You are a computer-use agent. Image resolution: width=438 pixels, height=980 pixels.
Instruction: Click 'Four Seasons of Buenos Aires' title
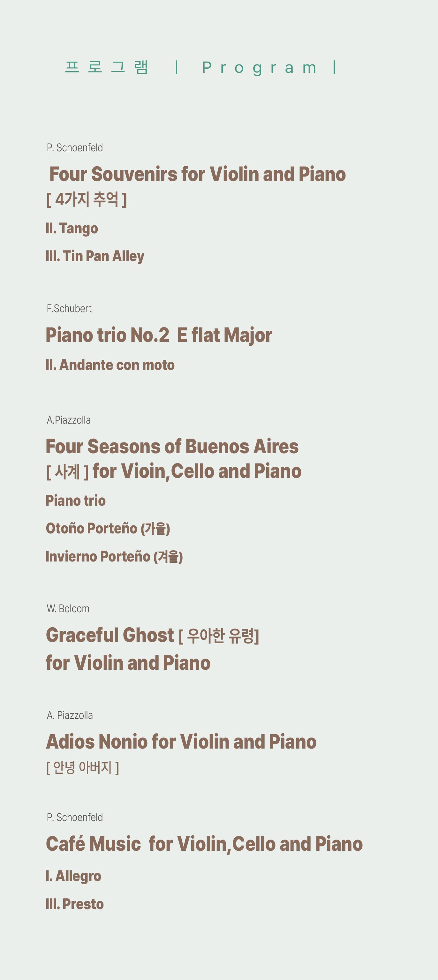coord(172,446)
